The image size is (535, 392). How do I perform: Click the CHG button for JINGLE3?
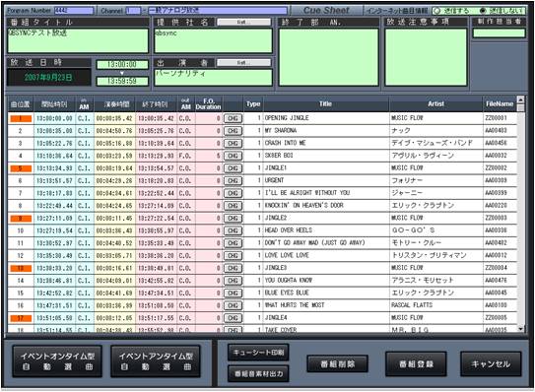tap(233, 268)
